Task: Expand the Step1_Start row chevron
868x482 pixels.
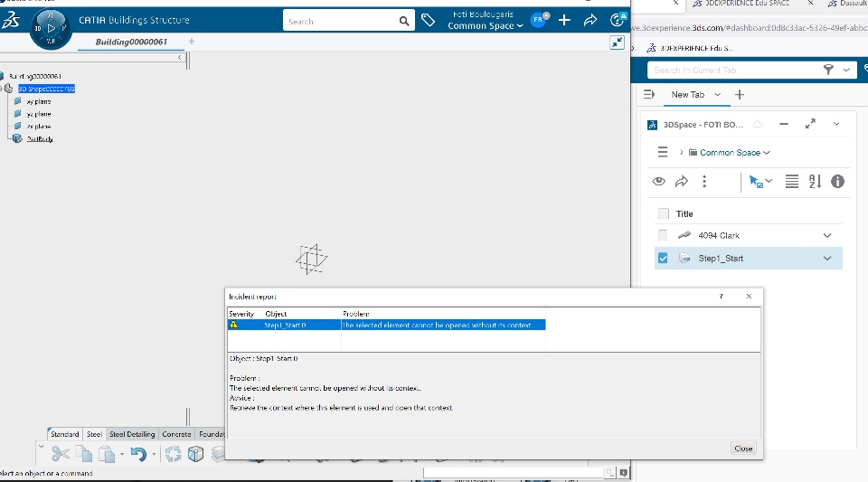Action: click(827, 259)
